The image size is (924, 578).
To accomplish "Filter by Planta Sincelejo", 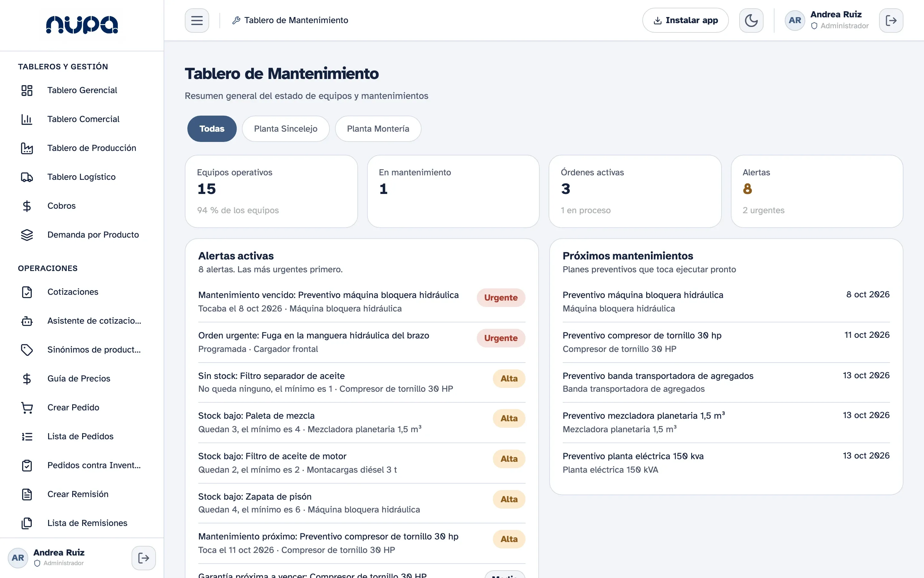I will (x=286, y=129).
